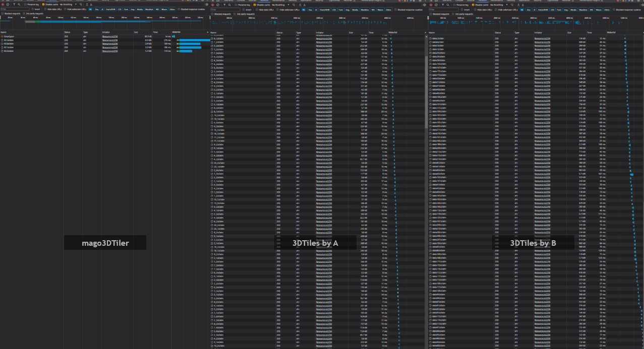Select Img filter in 3DTiles by A panel
This screenshot has height=349, width=644.
pyautogui.click(x=347, y=10)
